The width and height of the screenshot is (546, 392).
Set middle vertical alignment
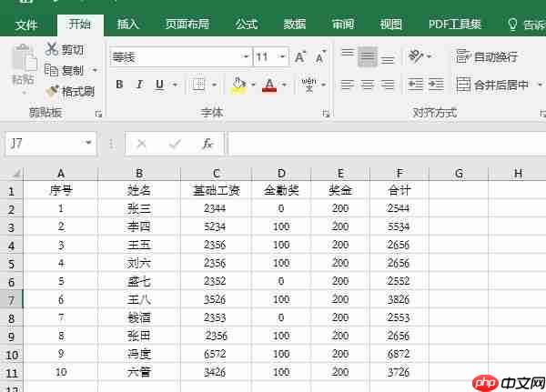tap(368, 56)
